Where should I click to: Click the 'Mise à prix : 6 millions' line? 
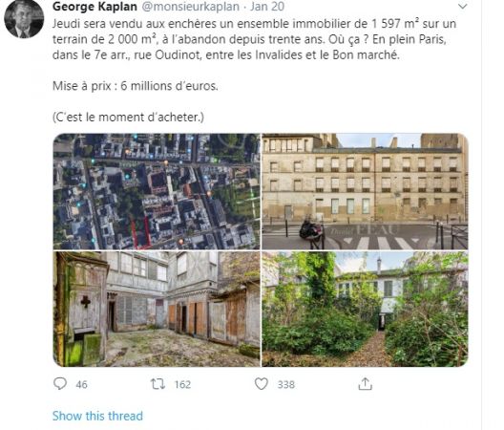pos(136,86)
